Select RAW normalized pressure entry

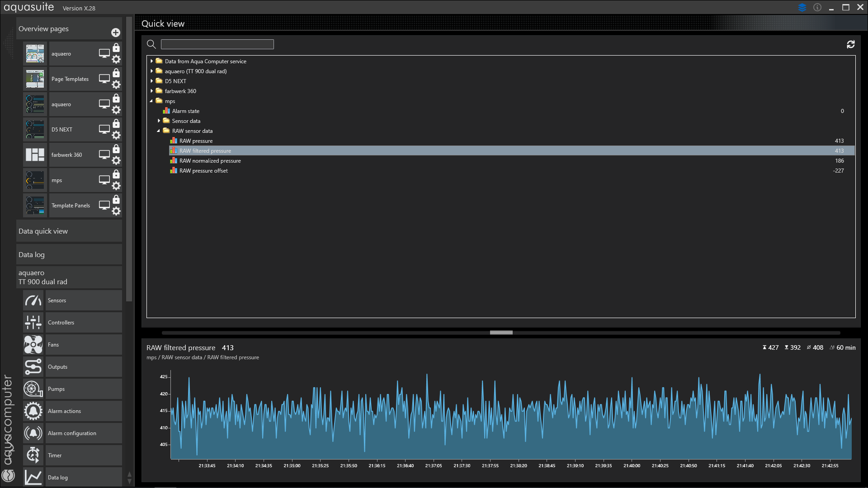point(210,161)
